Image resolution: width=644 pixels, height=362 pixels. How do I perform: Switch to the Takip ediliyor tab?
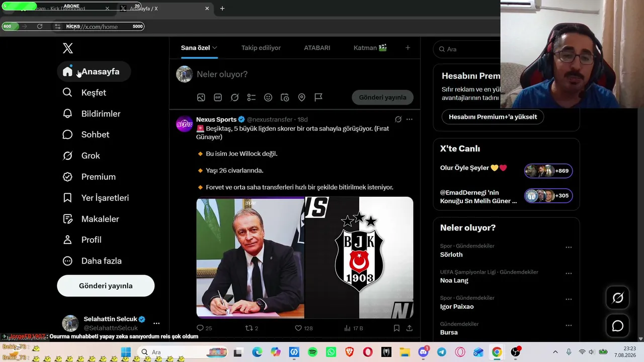point(261,48)
